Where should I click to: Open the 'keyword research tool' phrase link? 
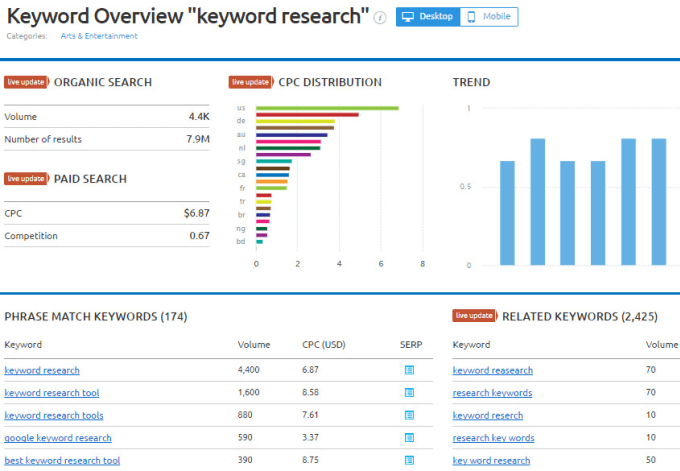(x=52, y=393)
